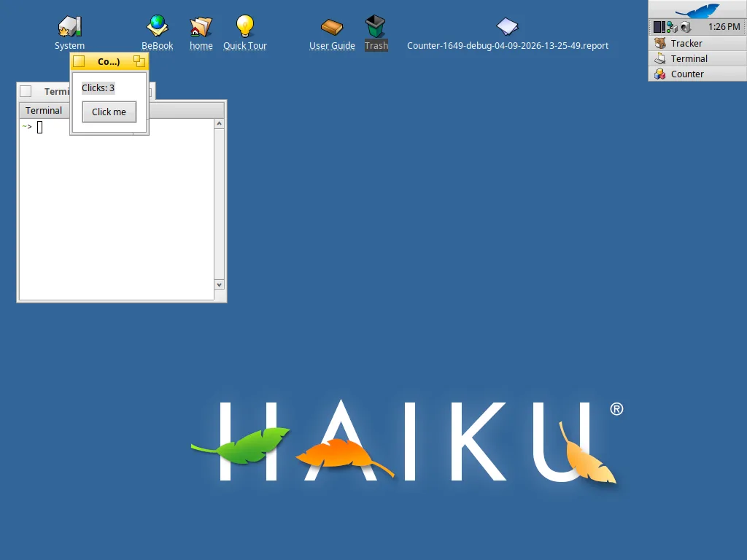The image size is (747, 560).
Task: Click the Clicks: 3 label
Action: click(x=98, y=87)
